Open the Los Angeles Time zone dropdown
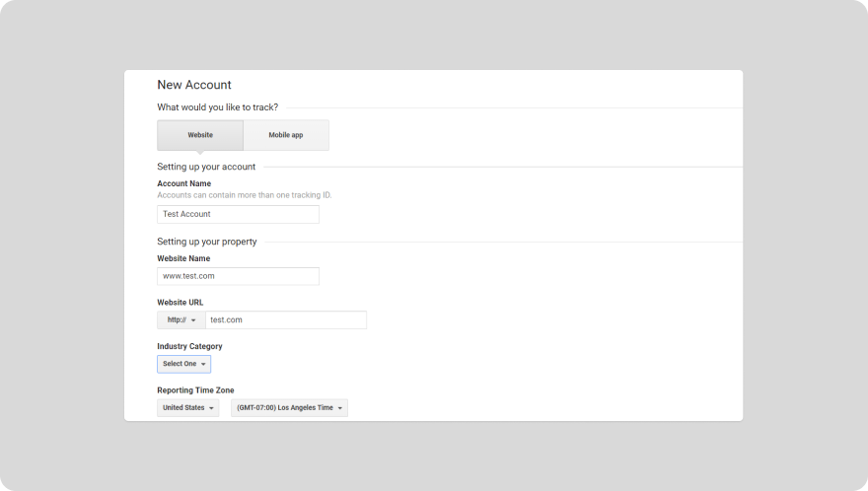Viewport: 868px width, 491px height. click(x=289, y=407)
